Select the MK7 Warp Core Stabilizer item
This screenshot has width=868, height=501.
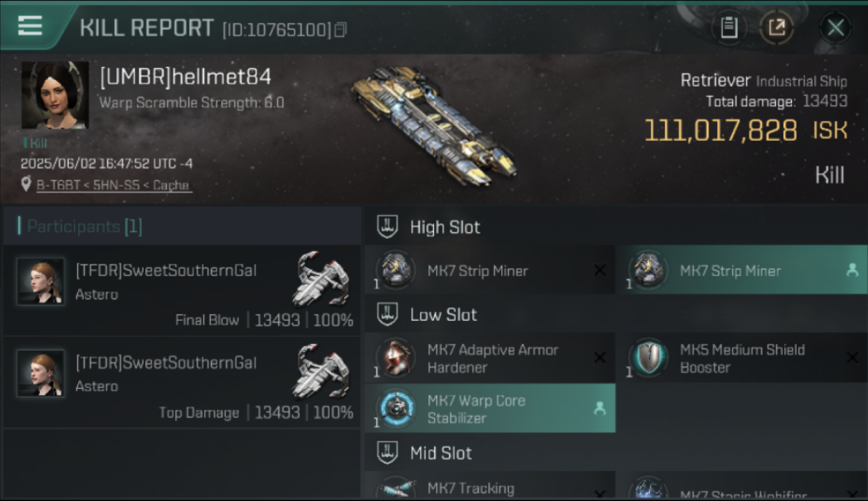(490, 408)
